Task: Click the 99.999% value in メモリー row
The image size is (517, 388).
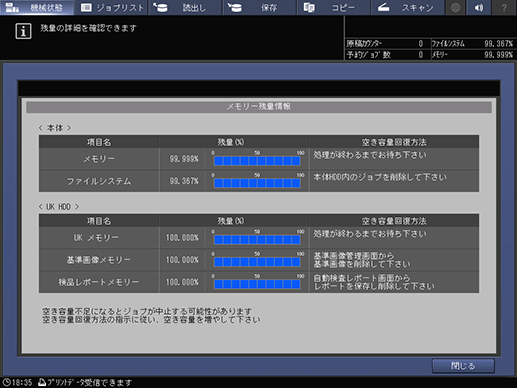Action: [184, 159]
